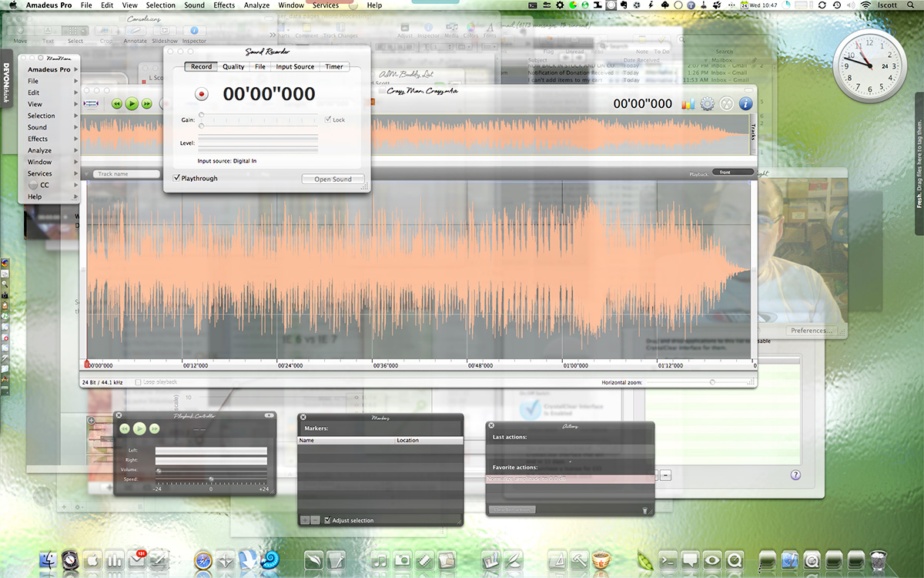Fast forward in the main waveform window toolbar
924x578 pixels.
pos(146,103)
